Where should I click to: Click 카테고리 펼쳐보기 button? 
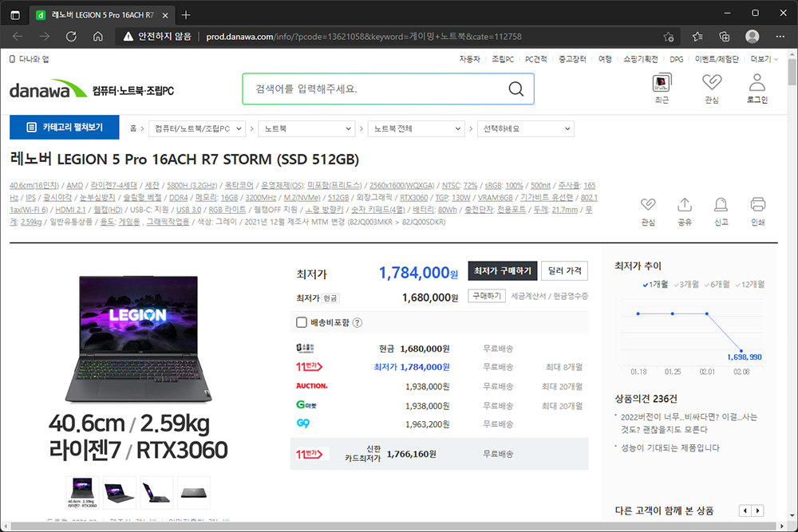pos(64,127)
